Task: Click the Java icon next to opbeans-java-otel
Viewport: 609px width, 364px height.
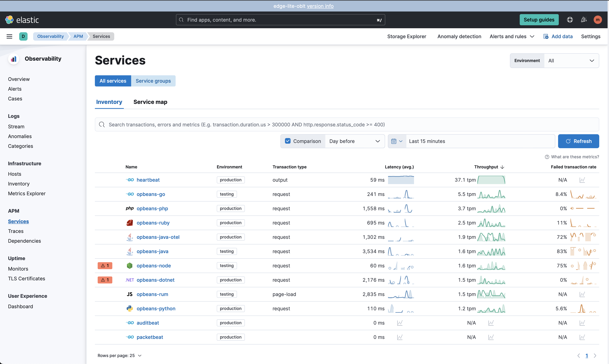Action: coord(130,237)
